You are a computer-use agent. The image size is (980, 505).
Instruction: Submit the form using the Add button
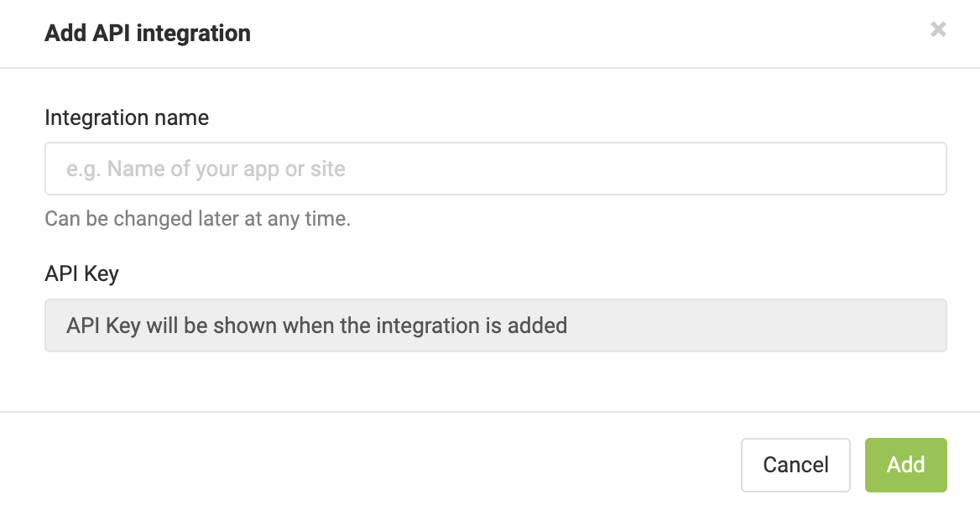pos(905,465)
